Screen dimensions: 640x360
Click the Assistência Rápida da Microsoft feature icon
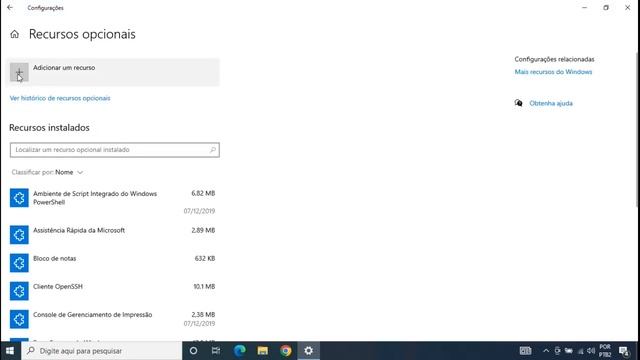[19, 235]
